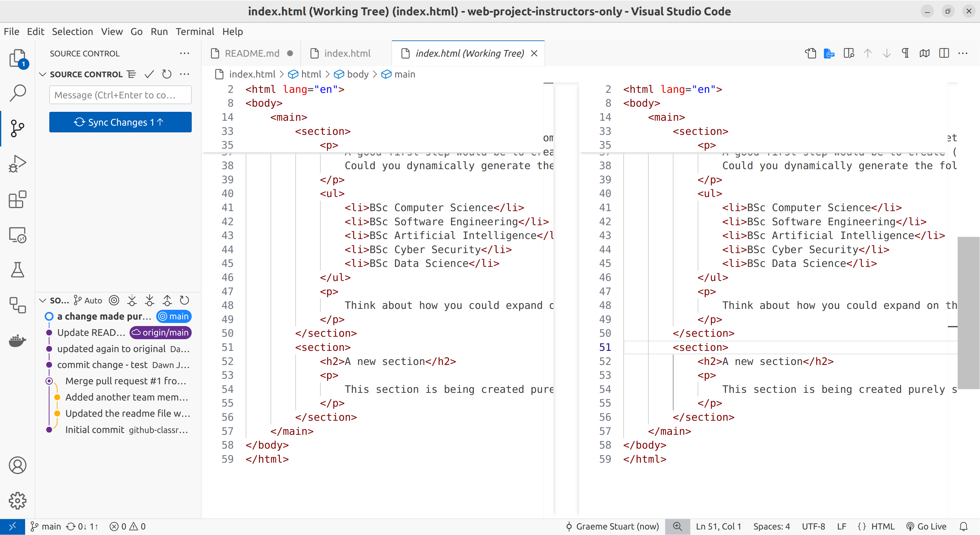
Task: Open the Extensions panel icon
Action: (17, 200)
